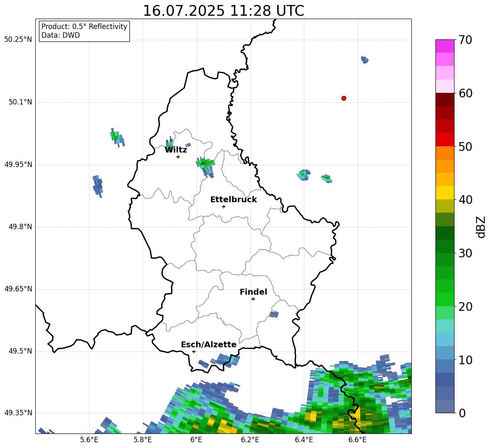Pick the bright red swatch just above 50 dBZ

point(445,140)
